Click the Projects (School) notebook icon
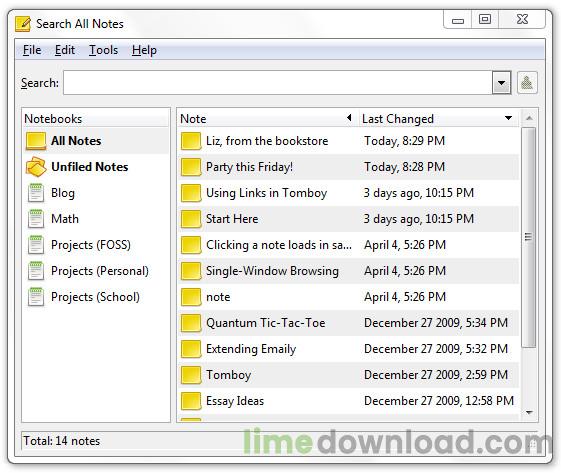561x473 pixels. click(x=36, y=297)
